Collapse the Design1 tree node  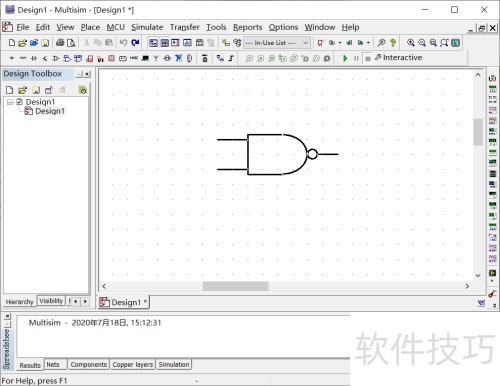[x=10, y=102]
